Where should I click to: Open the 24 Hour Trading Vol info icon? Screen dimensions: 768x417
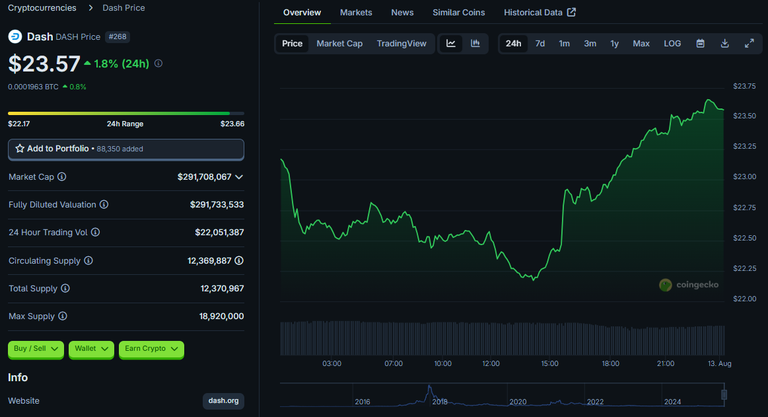[x=96, y=232]
